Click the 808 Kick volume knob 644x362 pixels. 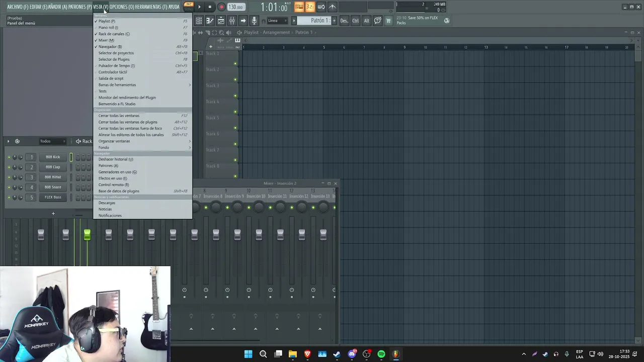[x=21, y=157]
